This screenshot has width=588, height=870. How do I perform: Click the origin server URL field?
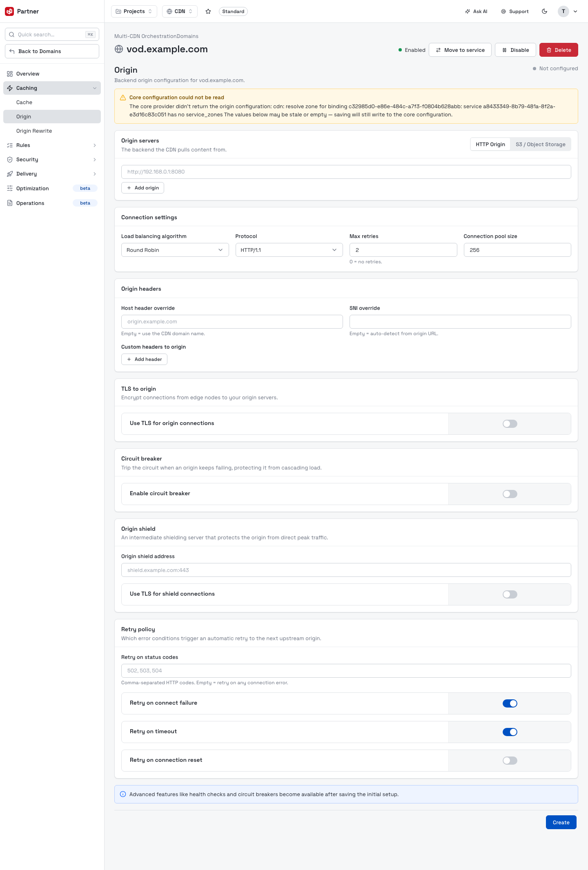[346, 172]
